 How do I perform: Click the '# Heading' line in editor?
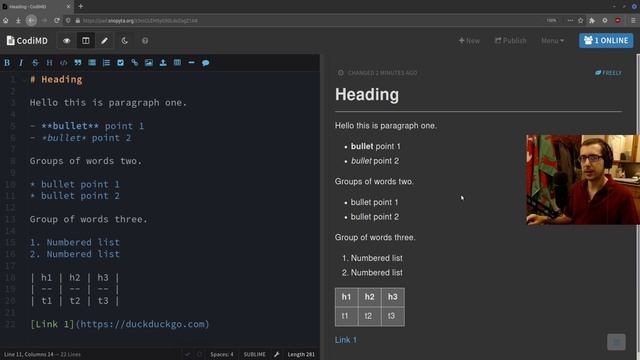(56, 80)
